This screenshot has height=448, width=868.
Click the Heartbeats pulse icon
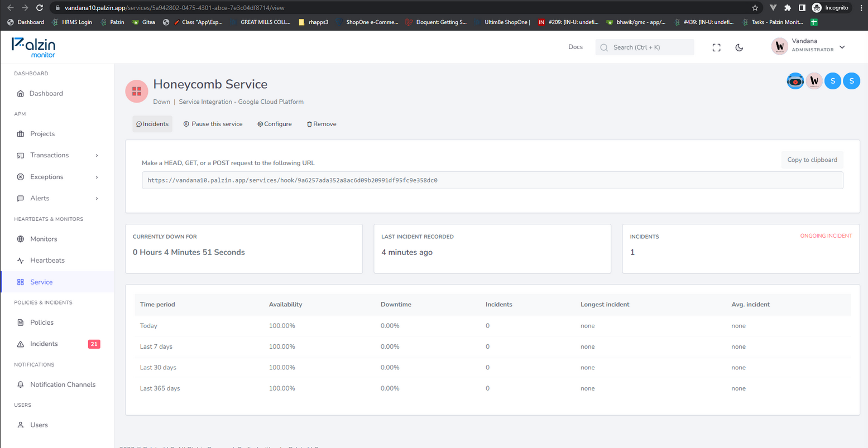[21, 261]
